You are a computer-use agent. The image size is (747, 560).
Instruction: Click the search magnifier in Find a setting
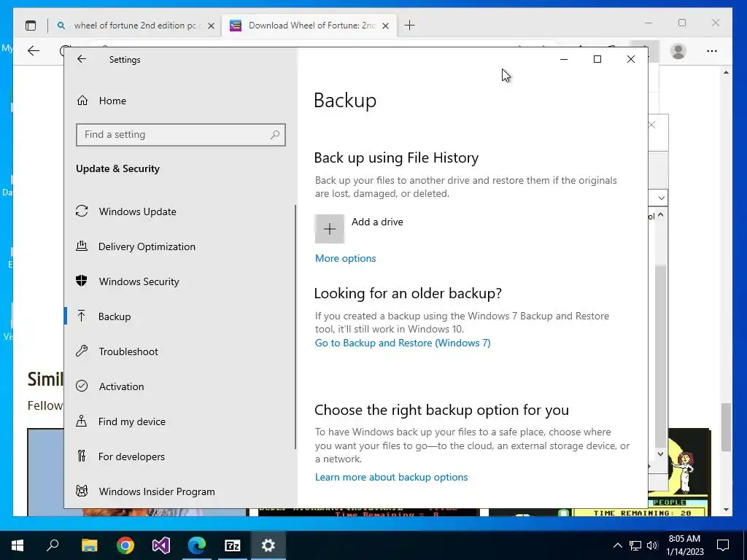[275, 135]
